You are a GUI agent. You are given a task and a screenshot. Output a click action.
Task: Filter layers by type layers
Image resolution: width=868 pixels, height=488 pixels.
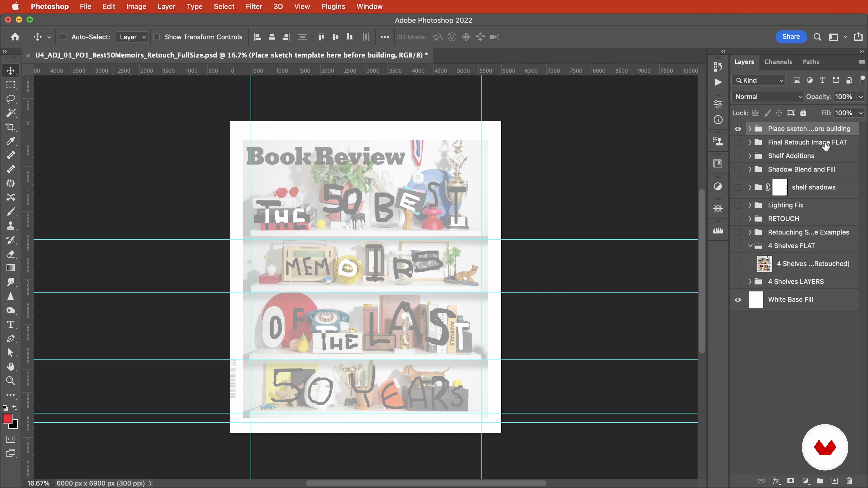(823, 80)
